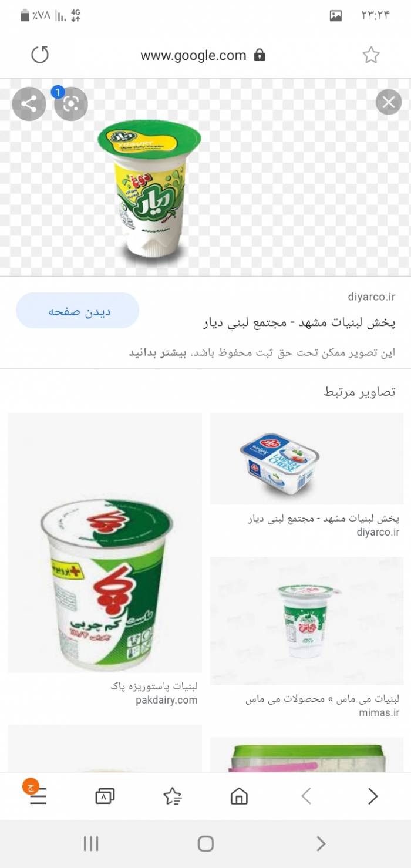
Task: Navigate back with the left arrow
Action: 306,796
